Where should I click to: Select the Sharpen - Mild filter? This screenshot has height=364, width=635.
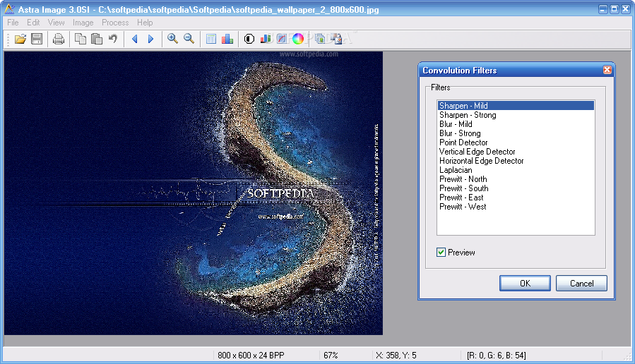[x=516, y=106]
